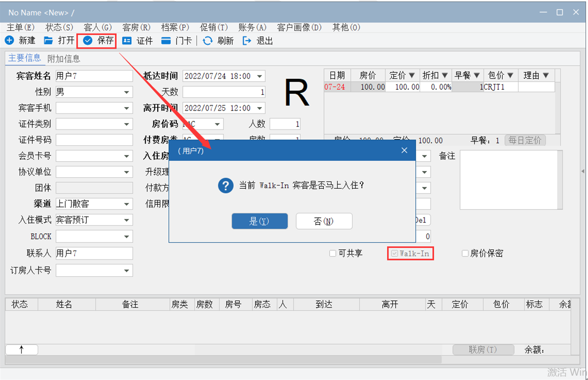The height and width of the screenshot is (380, 588).
Task: Minimize the No Name window
Action: click(x=544, y=13)
